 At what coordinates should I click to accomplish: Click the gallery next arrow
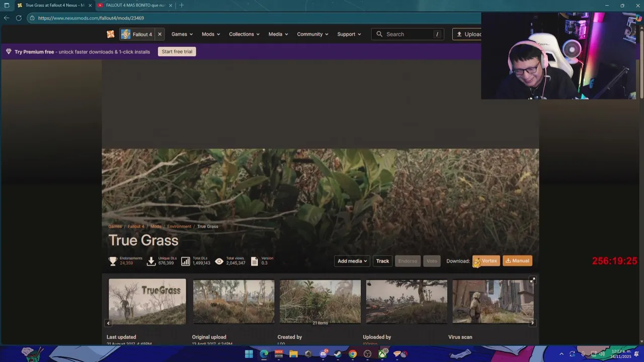point(532,323)
